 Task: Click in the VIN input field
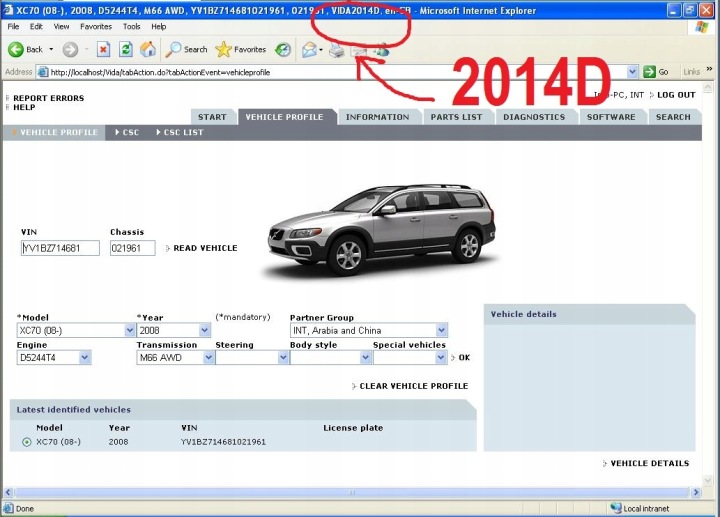point(60,248)
